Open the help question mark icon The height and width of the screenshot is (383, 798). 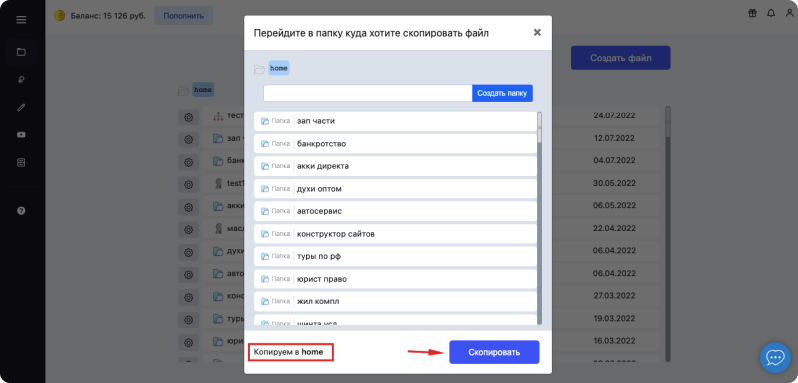pyautogui.click(x=21, y=211)
